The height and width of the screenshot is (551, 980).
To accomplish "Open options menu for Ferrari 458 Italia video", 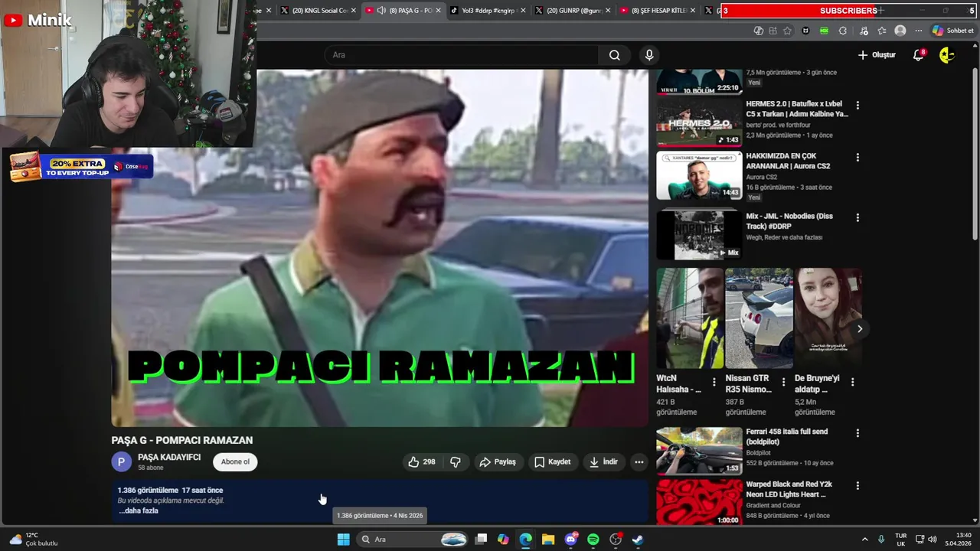I will (x=857, y=433).
